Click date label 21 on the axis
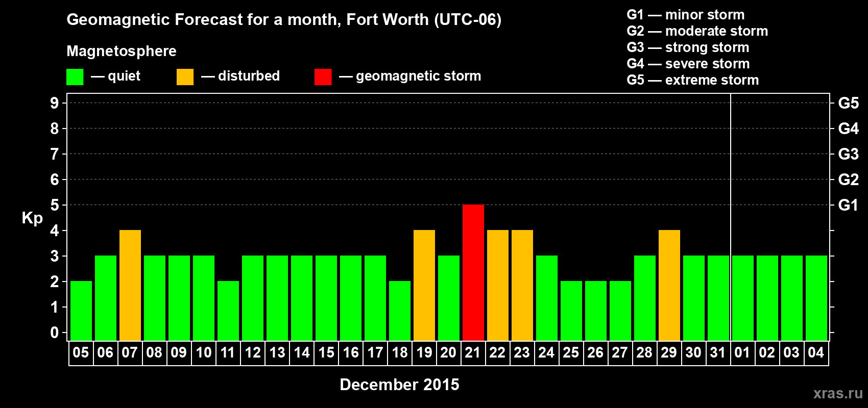 click(x=473, y=352)
